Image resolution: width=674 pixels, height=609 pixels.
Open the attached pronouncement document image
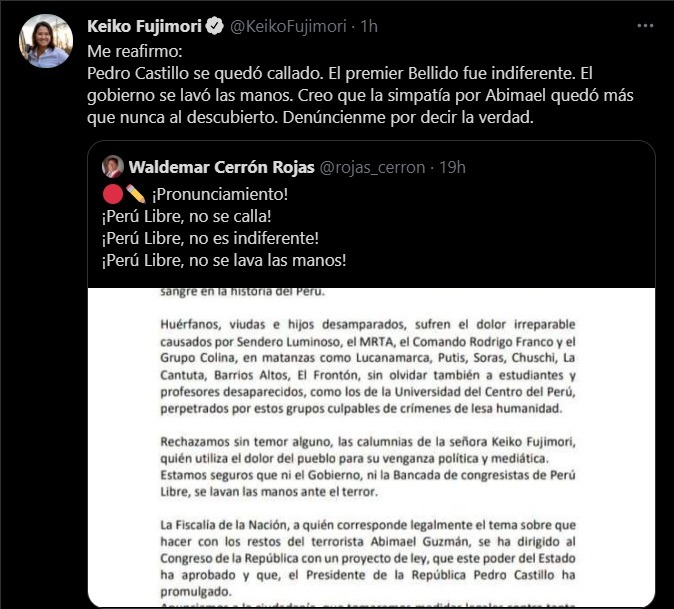[x=371, y=447]
